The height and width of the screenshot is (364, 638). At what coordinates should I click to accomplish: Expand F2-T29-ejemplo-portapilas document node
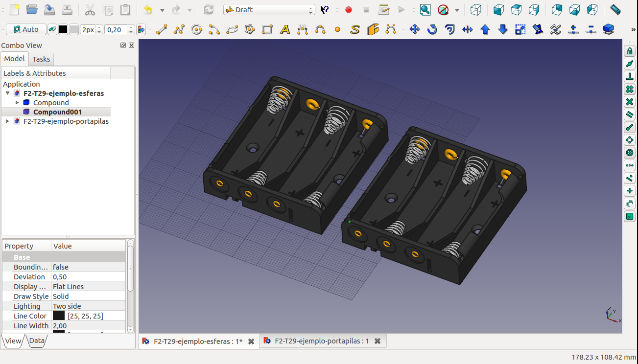[7, 121]
